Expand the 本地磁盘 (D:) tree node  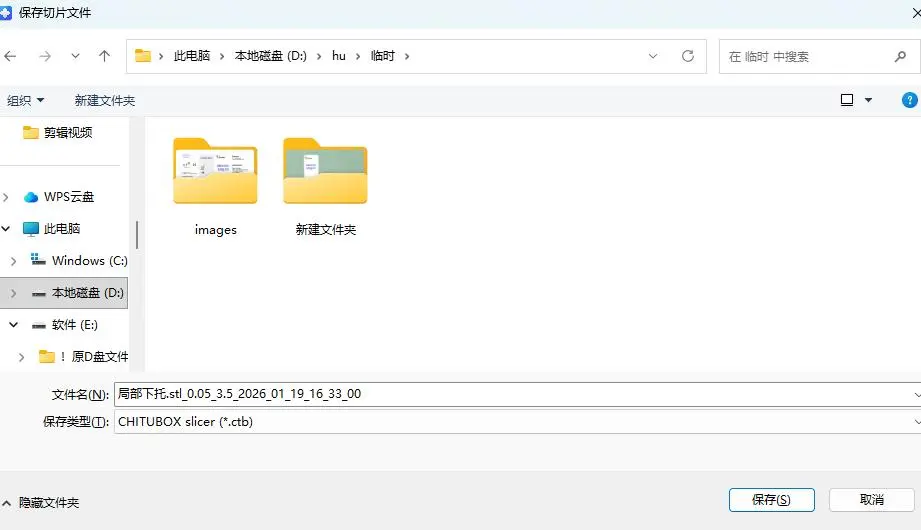point(14,293)
